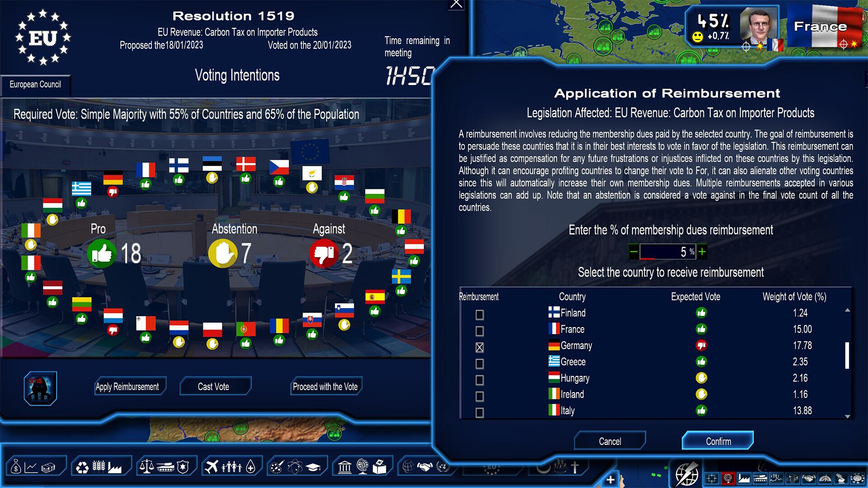
Task: Click the European Council tab
Action: (36, 84)
